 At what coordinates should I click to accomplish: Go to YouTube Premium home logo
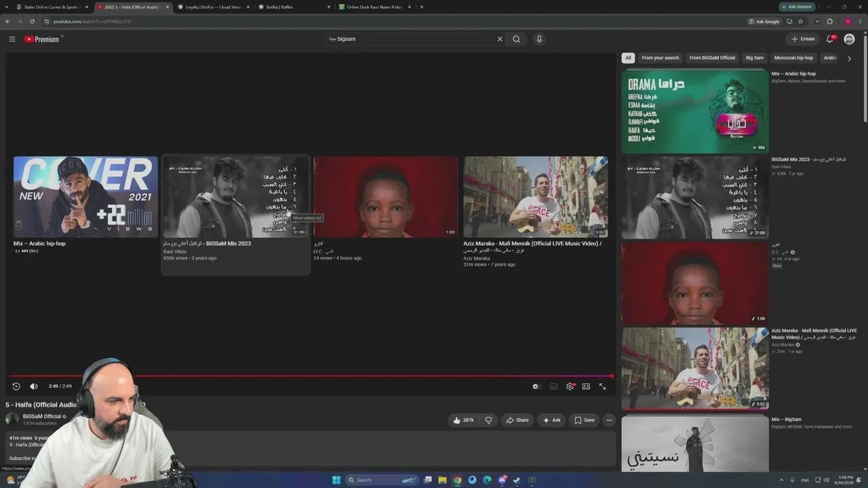click(x=42, y=39)
